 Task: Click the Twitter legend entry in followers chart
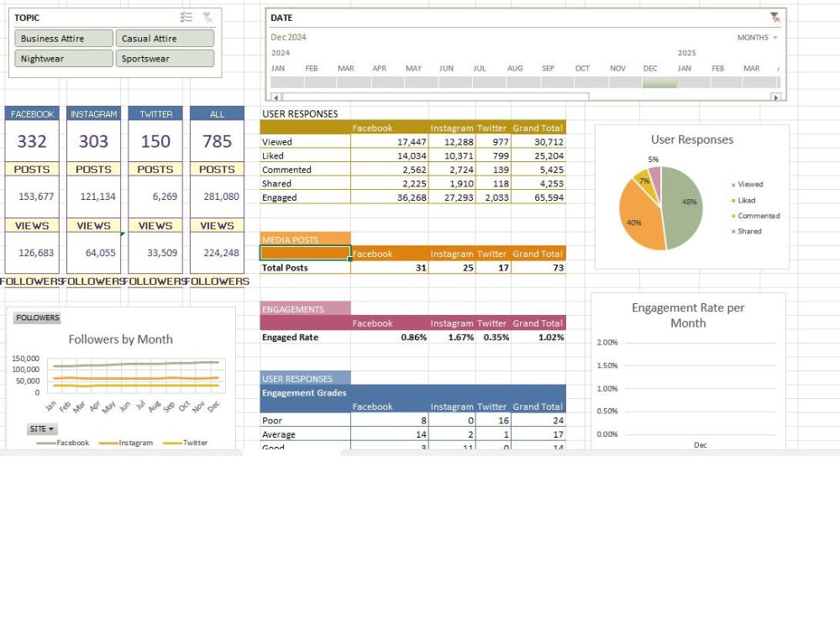186,443
